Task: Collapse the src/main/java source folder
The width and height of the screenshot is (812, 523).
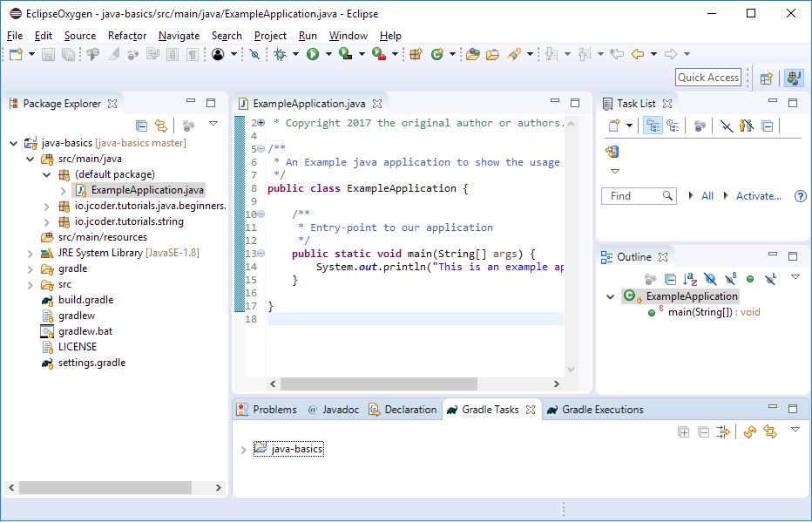Action: (30, 160)
